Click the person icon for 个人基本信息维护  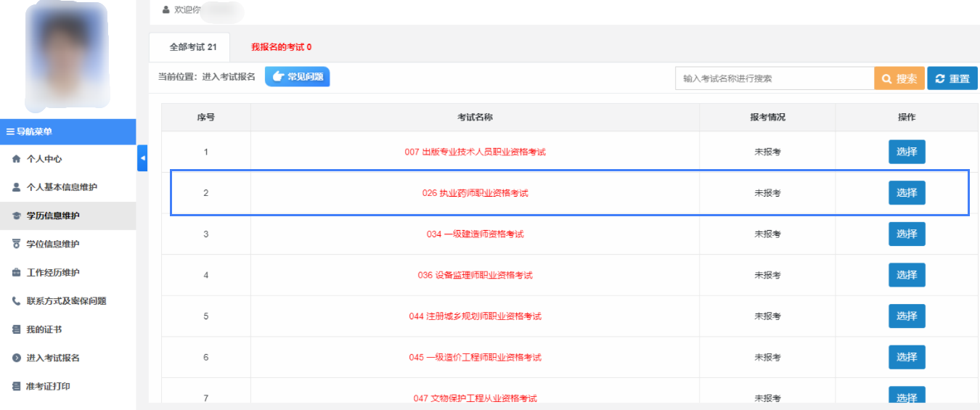(x=17, y=187)
